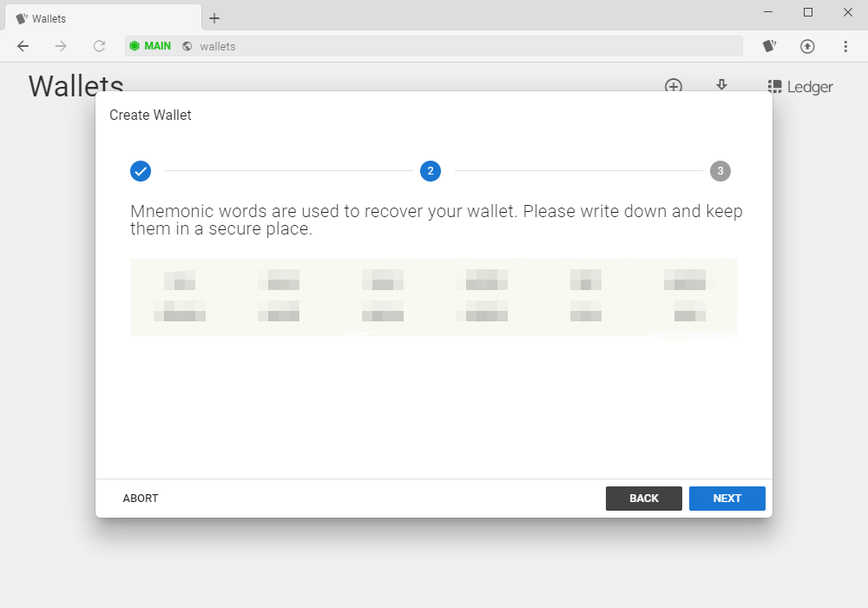Image resolution: width=868 pixels, height=608 pixels.
Task: Open the MAIN network indicator
Action: click(x=150, y=47)
